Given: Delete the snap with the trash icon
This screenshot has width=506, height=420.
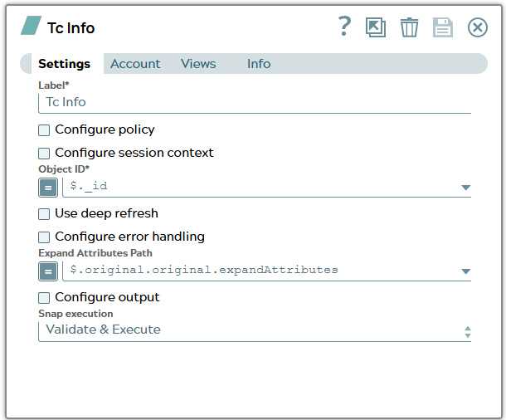Looking at the screenshot, I should [409, 27].
